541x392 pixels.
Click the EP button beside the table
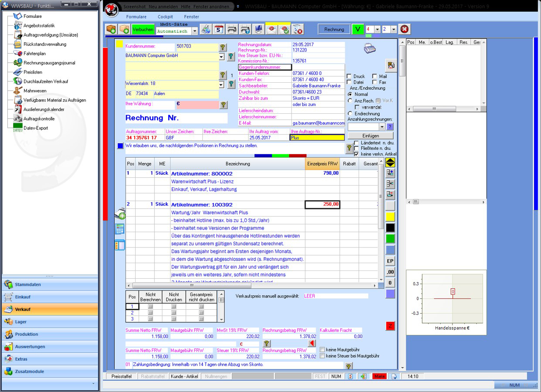coord(390,261)
